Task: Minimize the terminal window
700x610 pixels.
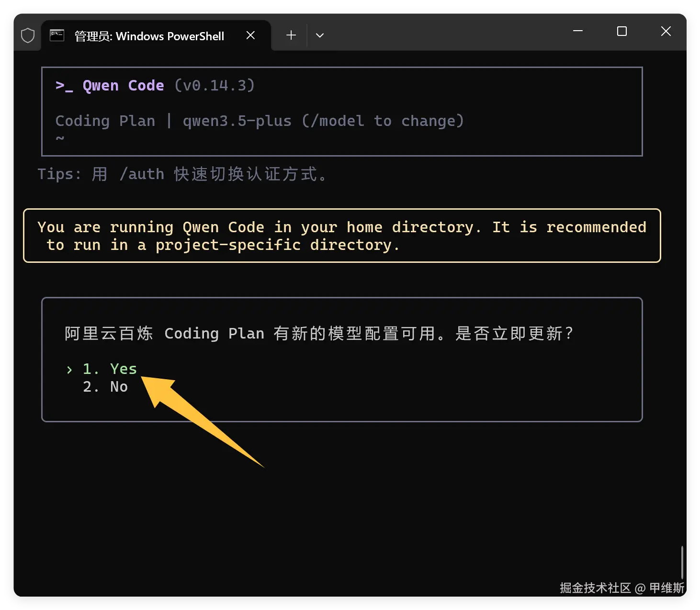Action: tap(578, 31)
